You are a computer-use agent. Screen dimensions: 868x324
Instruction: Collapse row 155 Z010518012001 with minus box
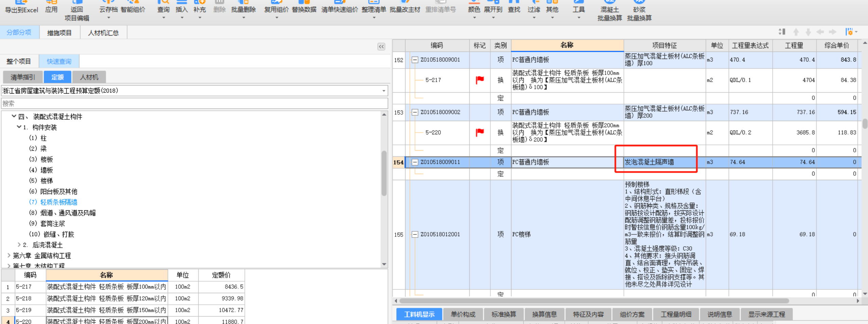tap(415, 234)
